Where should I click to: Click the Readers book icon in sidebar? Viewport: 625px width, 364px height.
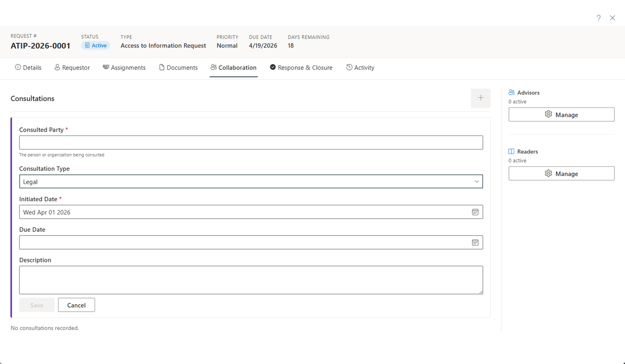(511, 151)
